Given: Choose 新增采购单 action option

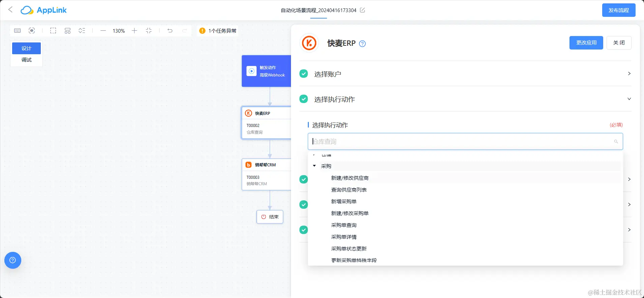Looking at the screenshot, I should pyautogui.click(x=344, y=201).
